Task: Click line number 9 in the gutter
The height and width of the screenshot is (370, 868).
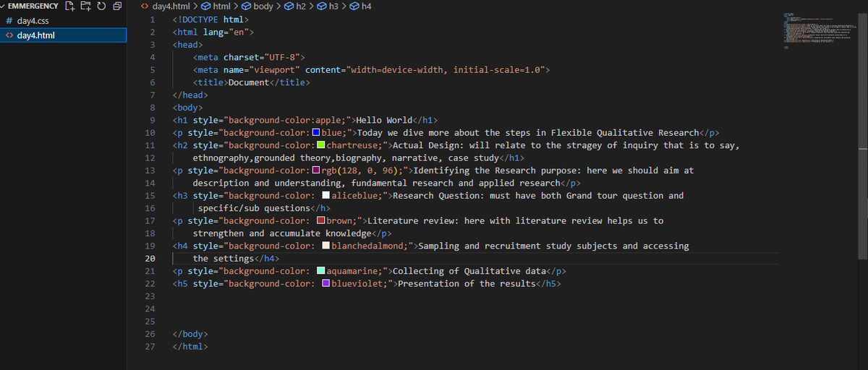Action: [153, 120]
